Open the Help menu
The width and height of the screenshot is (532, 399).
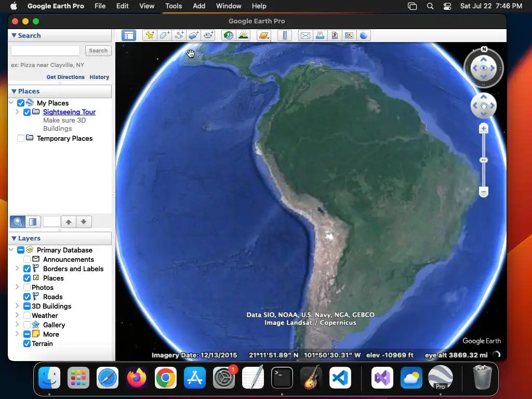(x=259, y=6)
